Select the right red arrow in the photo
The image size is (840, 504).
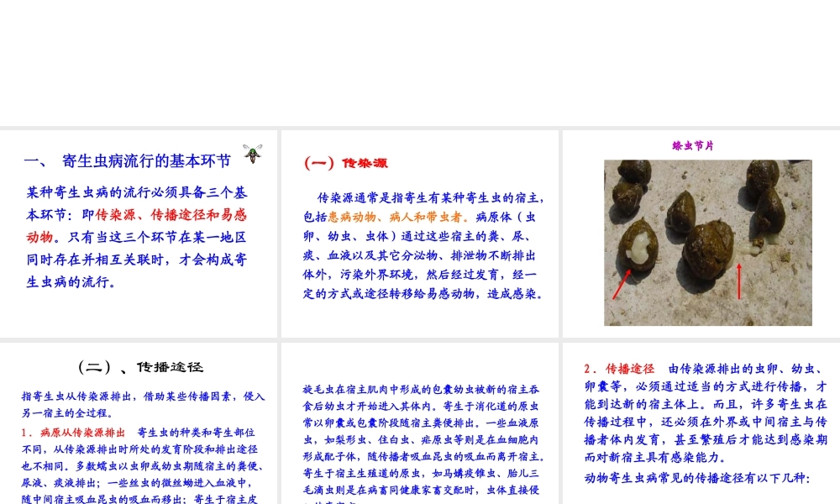(x=739, y=281)
